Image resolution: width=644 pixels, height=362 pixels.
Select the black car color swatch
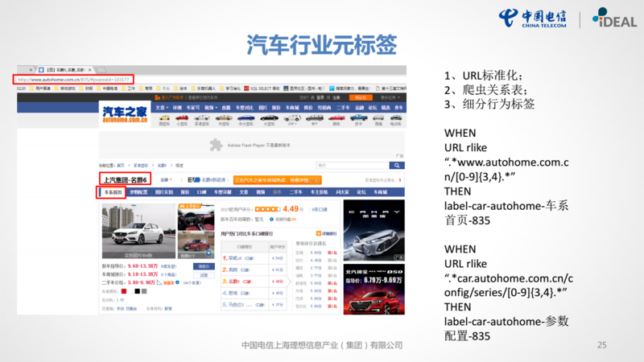point(136,291)
